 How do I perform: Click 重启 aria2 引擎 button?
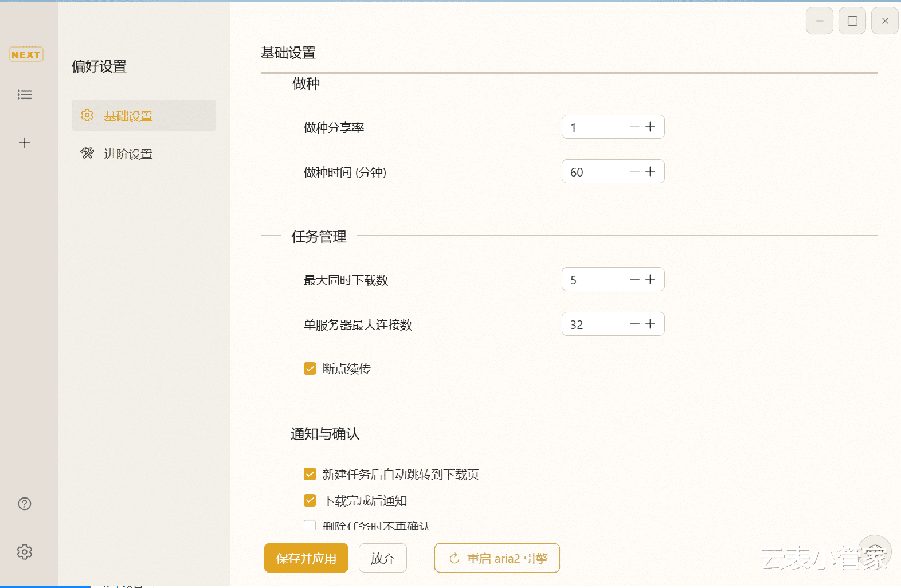[497, 558]
